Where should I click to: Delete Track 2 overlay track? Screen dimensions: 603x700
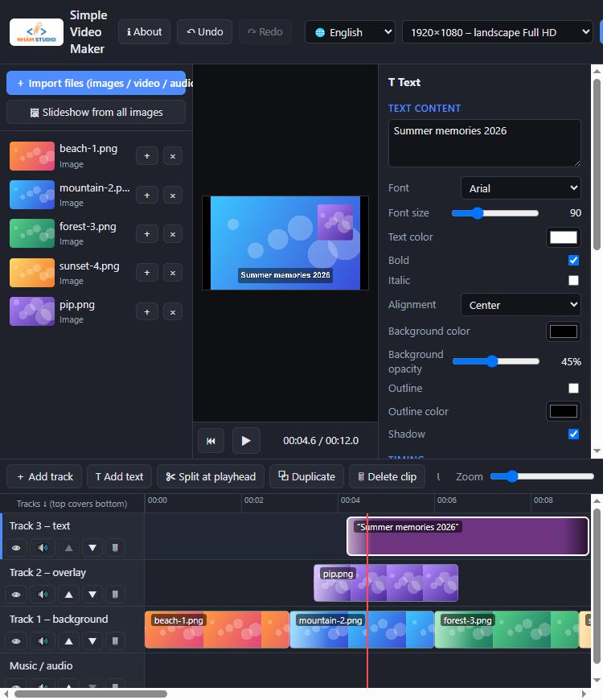coord(115,595)
